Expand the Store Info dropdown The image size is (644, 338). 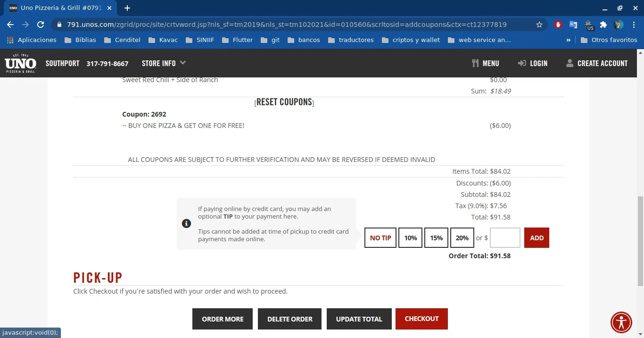pos(164,63)
